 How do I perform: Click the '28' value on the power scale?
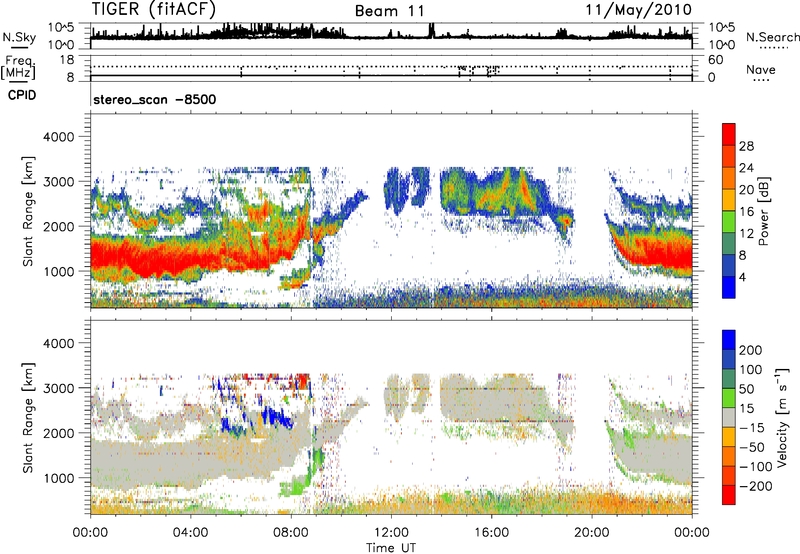(x=746, y=146)
